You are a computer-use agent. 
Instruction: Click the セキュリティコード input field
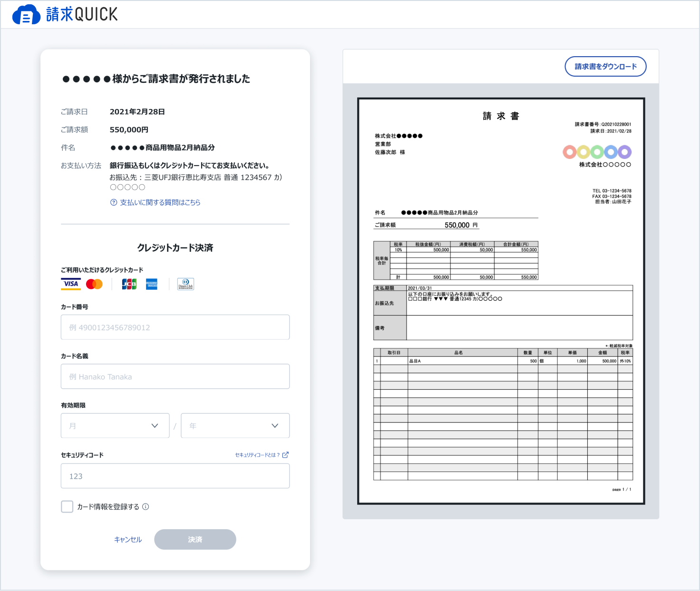pyautogui.click(x=175, y=476)
